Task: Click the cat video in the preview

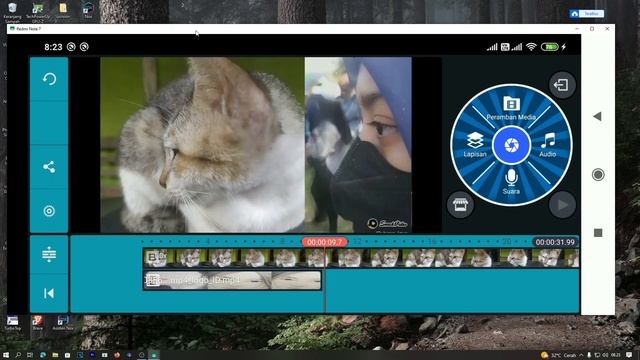Action: point(202,145)
